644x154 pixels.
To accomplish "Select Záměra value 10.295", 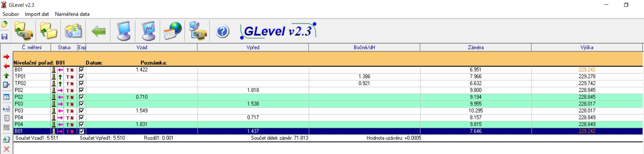I will click(475, 111).
